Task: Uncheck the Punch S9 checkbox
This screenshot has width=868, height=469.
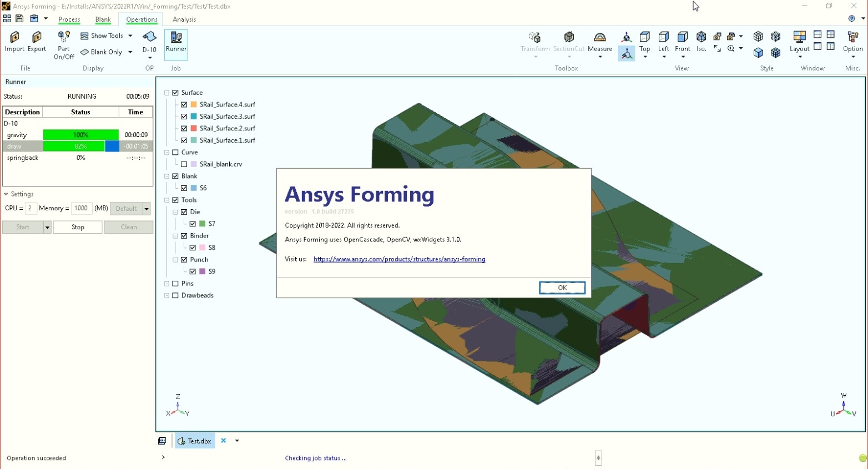Action: (x=193, y=271)
